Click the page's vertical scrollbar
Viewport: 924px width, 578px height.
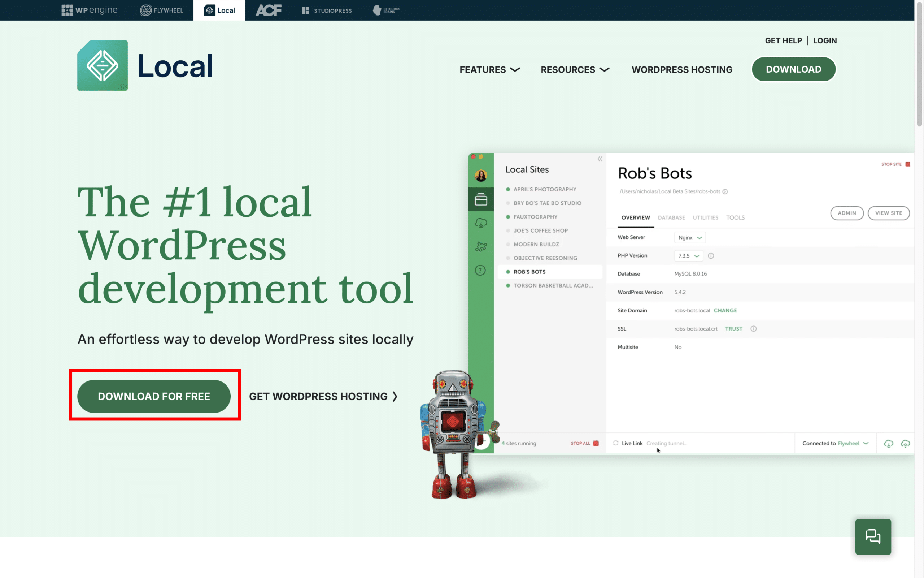[919, 65]
